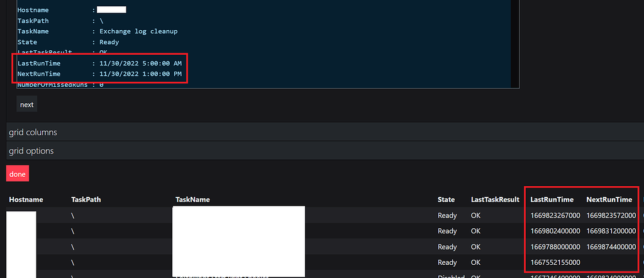
Task: Expand the grid columns section
Action: coord(33,132)
